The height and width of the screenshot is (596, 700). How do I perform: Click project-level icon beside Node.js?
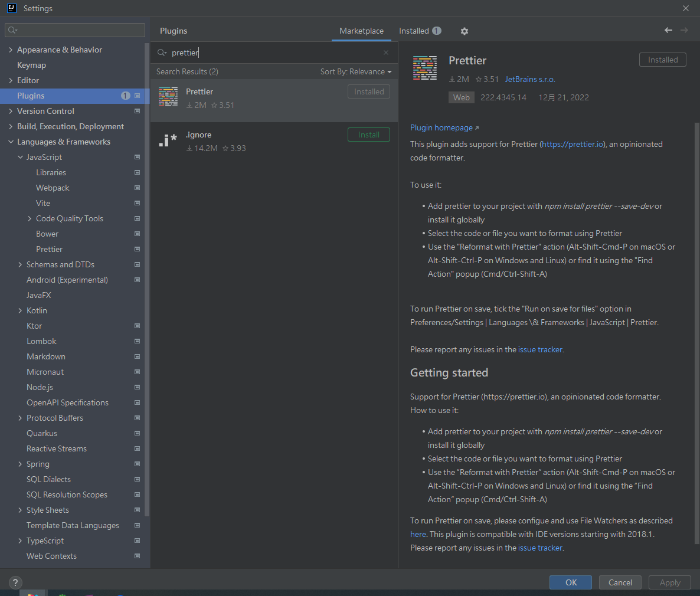(137, 388)
